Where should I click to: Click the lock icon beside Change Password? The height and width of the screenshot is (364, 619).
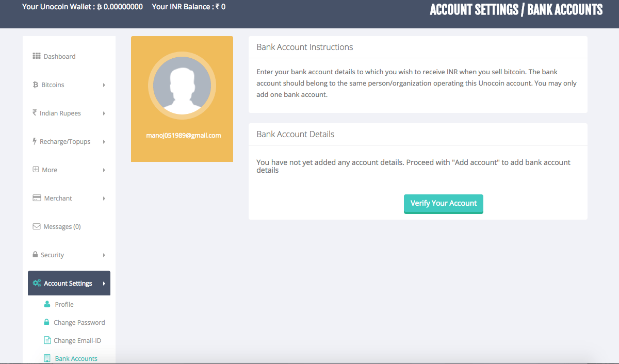pos(46,322)
